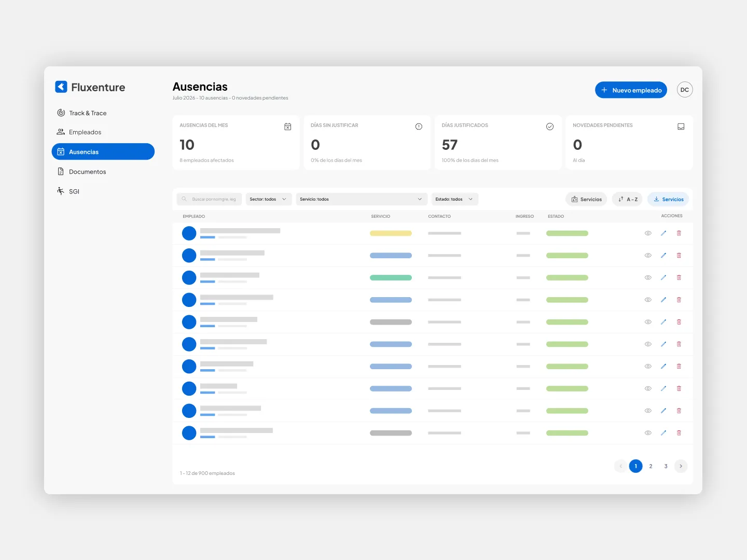
Task: Edit the row with the green service pill
Action: (x=663, y=278)
